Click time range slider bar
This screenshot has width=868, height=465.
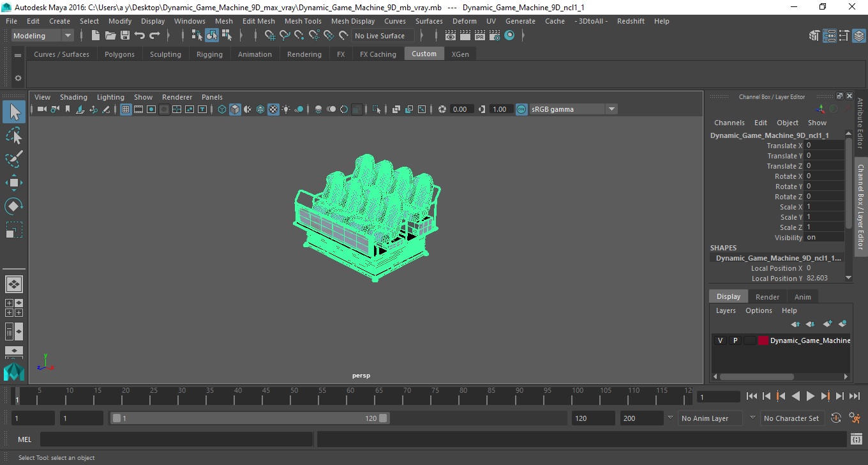(x=250, y=418)
